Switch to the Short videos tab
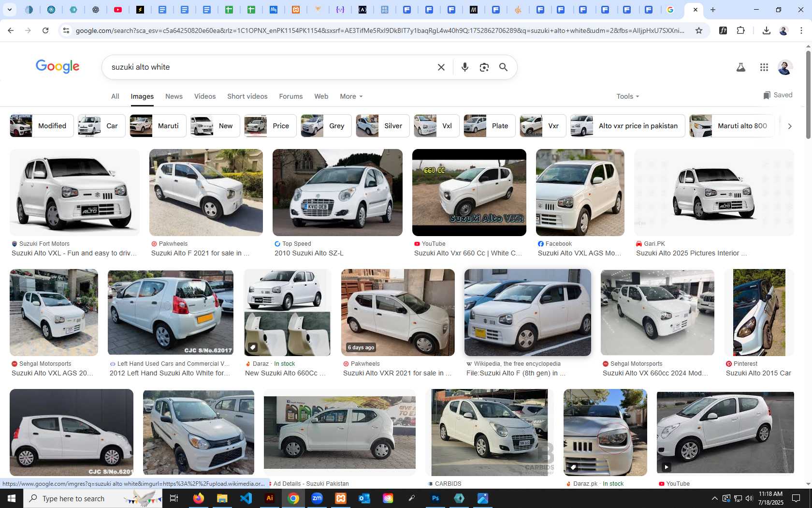 tap(247, 96)
